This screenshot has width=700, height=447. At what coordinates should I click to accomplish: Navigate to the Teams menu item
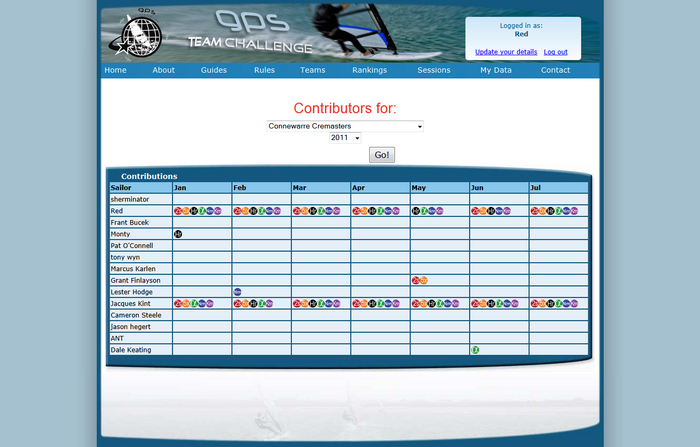[312, 70]
